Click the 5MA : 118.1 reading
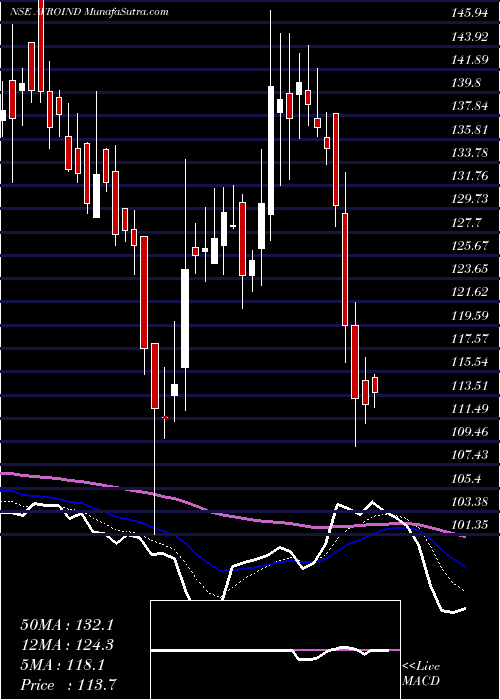Image resolution: width=500 pixels, height=700 pixels. tap(62, 665)
